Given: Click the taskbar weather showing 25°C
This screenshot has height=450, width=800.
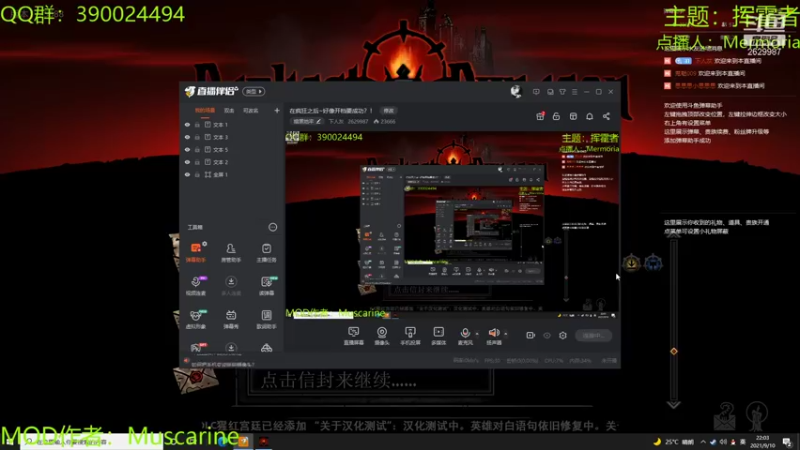Looking at the screenshot, I should coord(674,442).
